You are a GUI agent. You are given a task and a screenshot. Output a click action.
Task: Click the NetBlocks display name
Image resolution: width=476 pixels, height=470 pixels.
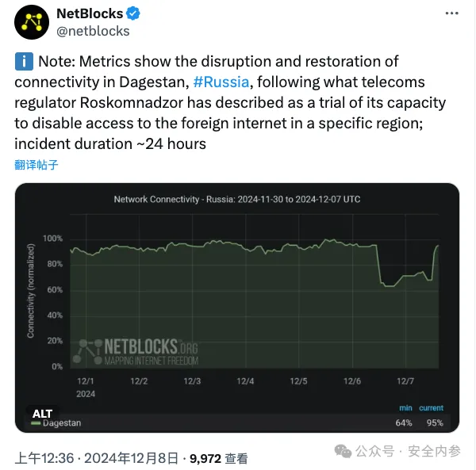coord(90,13)
